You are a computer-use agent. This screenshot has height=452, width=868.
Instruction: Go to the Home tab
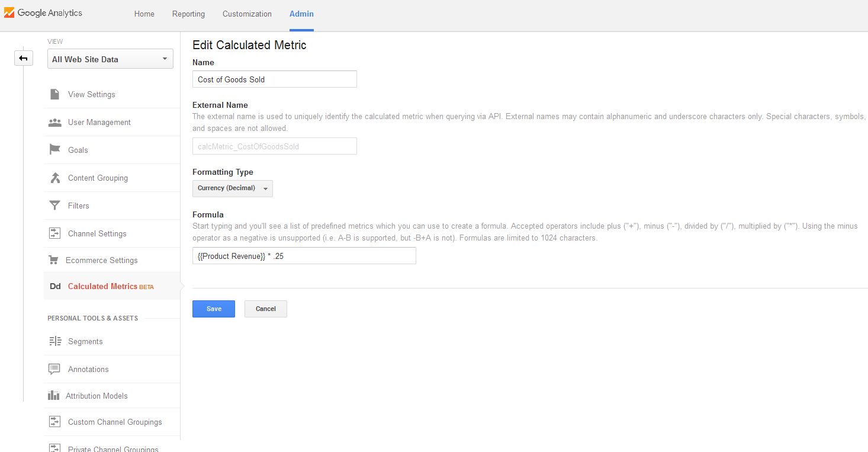144,14
